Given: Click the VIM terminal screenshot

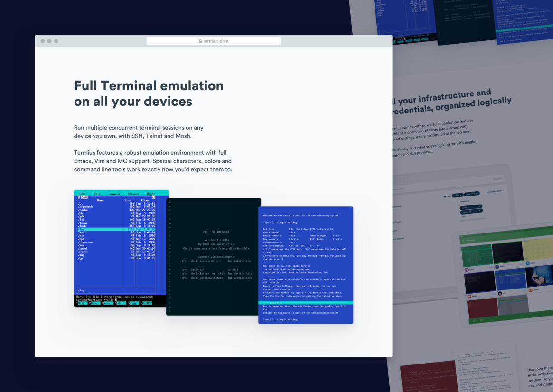Looking at the screenshot, I should tap(213, 256).
